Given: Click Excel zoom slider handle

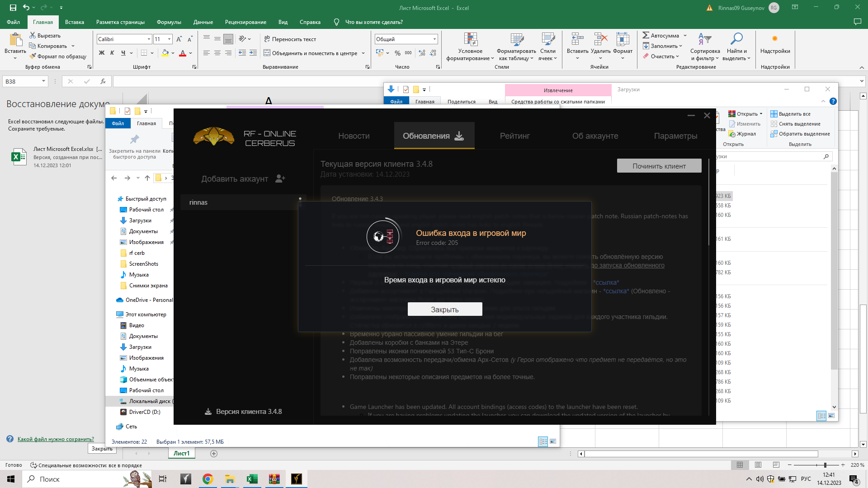Looking at the screenshot, I should [x=825, y=465].
